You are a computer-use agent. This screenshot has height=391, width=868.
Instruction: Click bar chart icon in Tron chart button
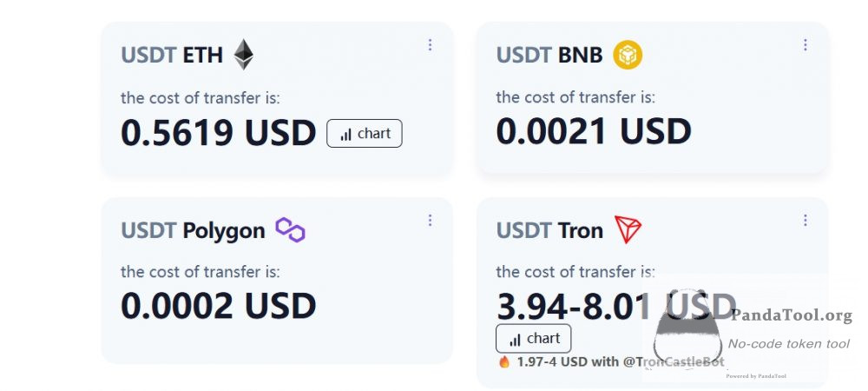coord(515,340)
